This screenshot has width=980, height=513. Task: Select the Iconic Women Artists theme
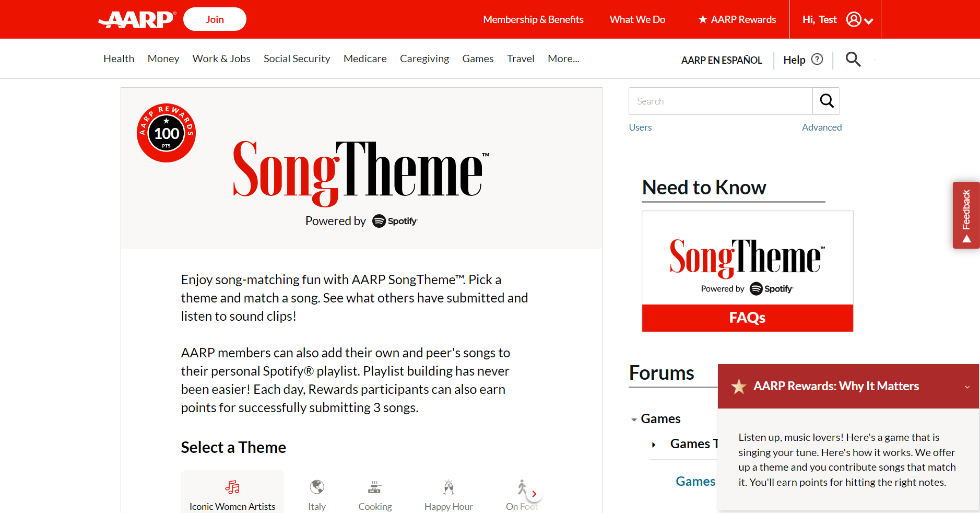pos(232,492)
